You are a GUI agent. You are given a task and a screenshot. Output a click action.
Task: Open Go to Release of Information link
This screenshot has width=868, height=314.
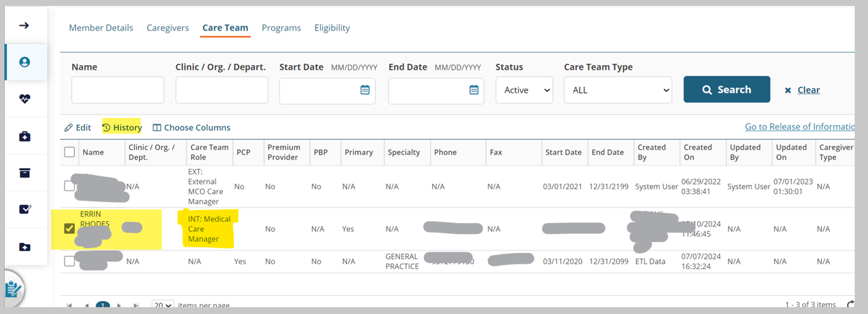[x=800, y=127]
